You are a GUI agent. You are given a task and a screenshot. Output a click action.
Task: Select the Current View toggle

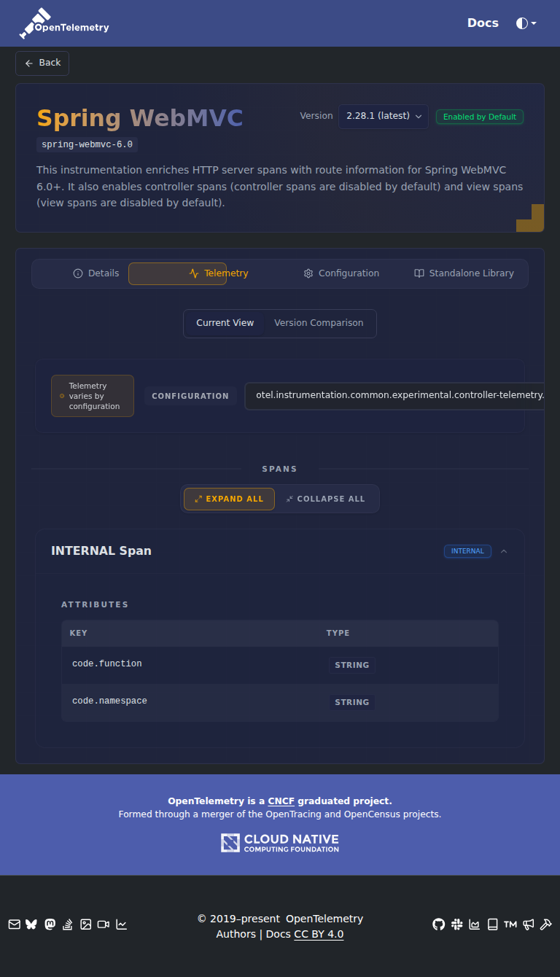tap(225, 323)
